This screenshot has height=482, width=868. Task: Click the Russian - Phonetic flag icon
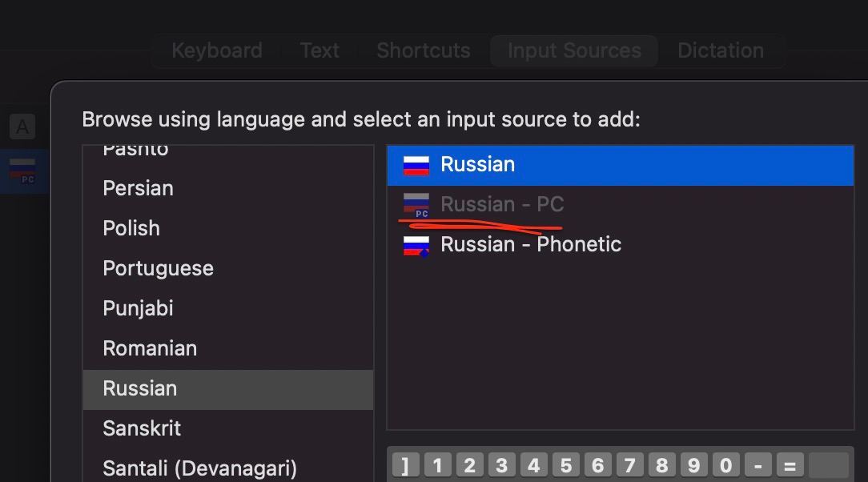point(416,245)
